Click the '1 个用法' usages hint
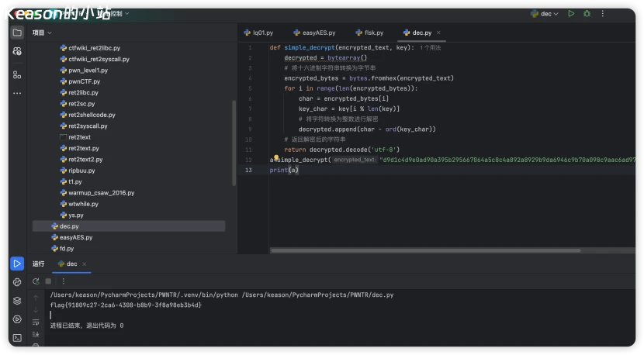644x355 pixels. [430, 47]
